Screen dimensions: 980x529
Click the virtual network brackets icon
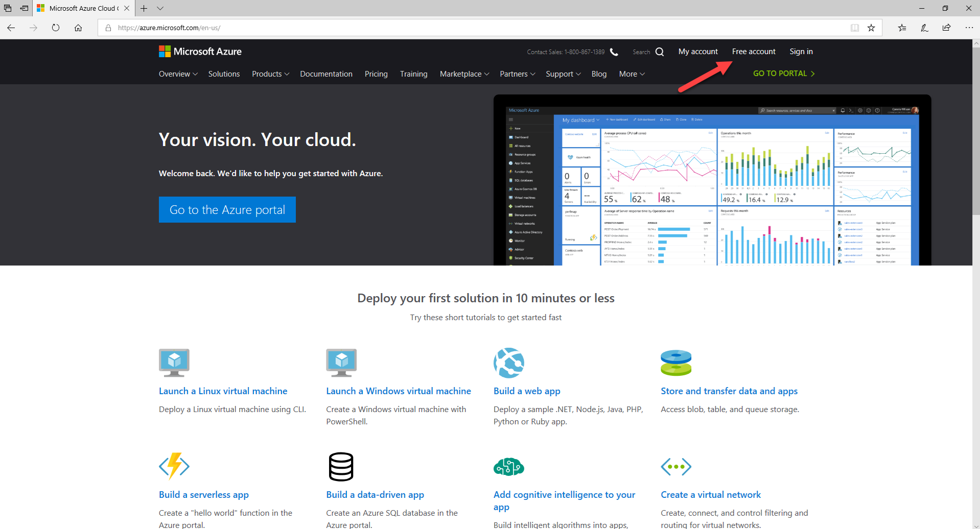pos(676,467)
